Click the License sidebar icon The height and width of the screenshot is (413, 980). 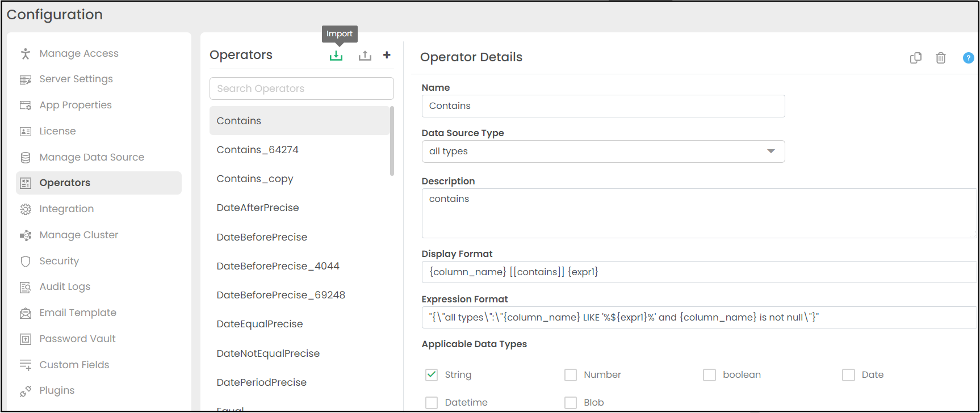tap(26, 132)
